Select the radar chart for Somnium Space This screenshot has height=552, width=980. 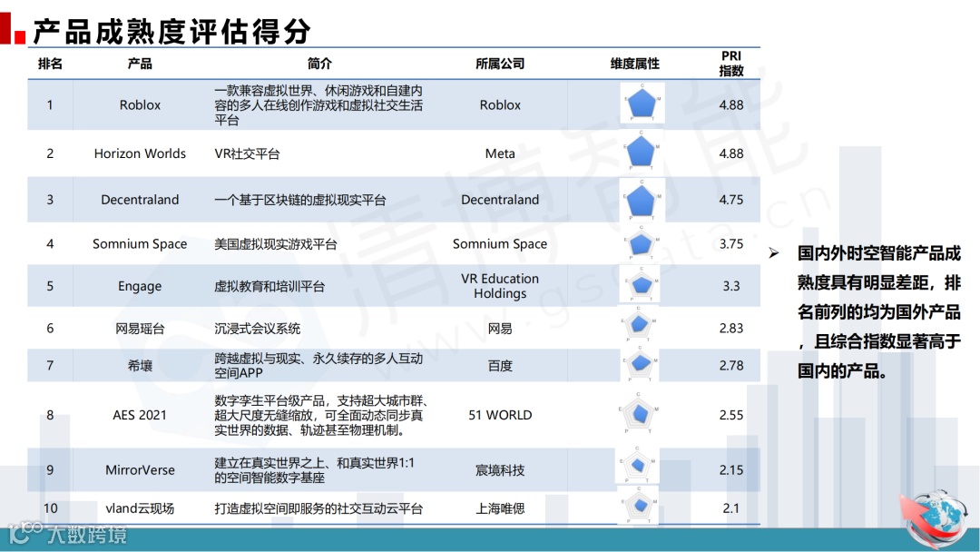pos(640,244)
